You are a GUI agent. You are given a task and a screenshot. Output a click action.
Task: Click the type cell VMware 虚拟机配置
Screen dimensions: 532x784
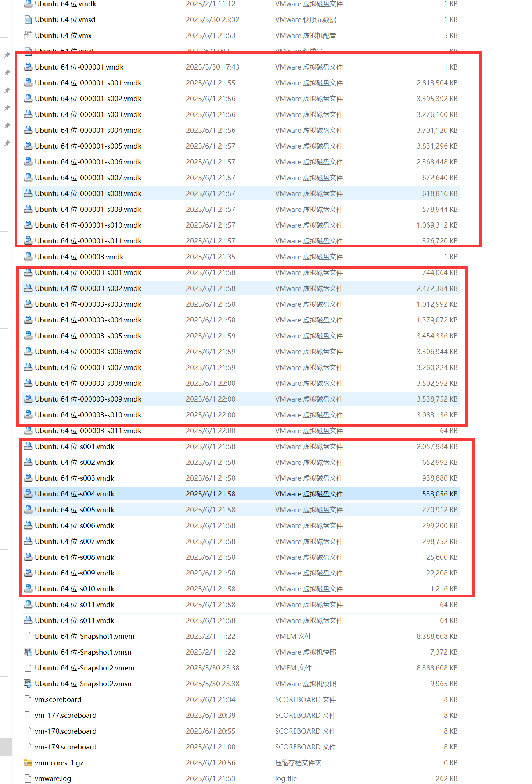click(306, 35)
